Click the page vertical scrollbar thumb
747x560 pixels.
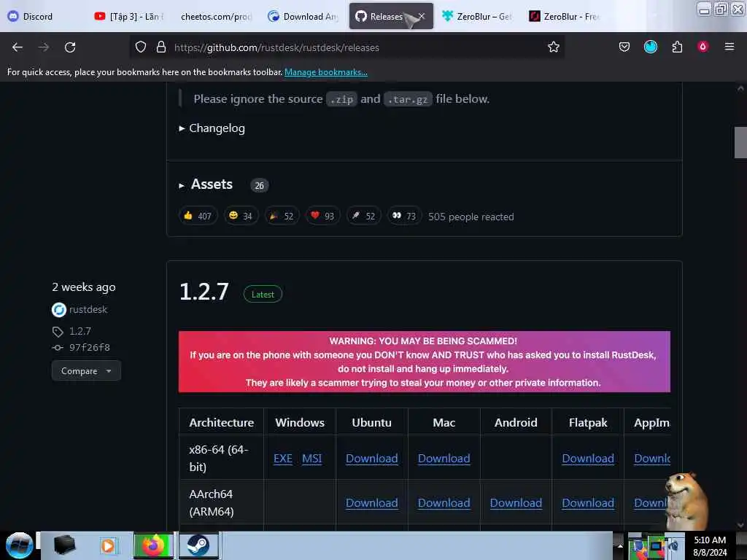coord(740,142)
